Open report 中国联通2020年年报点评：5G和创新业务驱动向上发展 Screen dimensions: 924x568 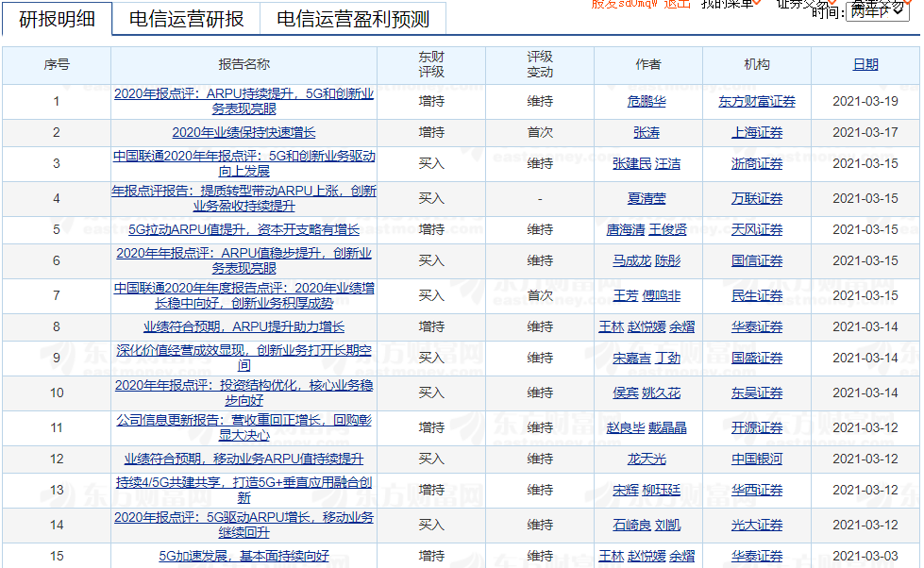pyautogui.click(x=244, y=164)
